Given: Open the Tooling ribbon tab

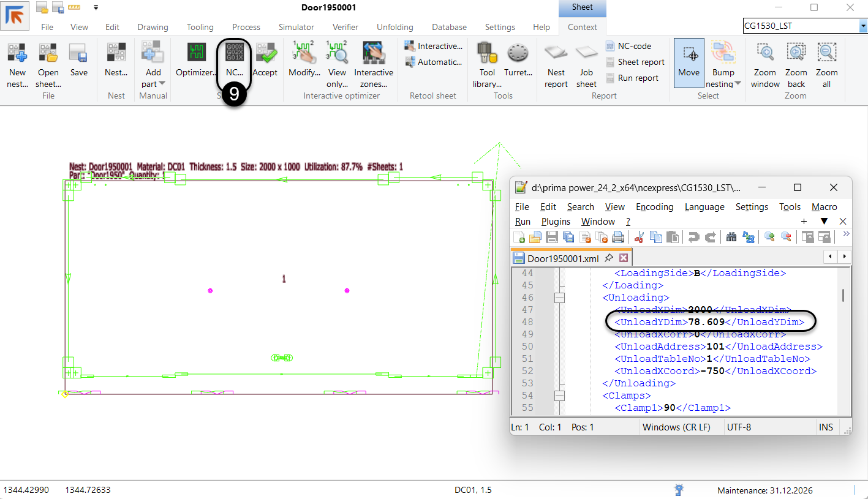Looking at the screenshot, I should (200, 27).
